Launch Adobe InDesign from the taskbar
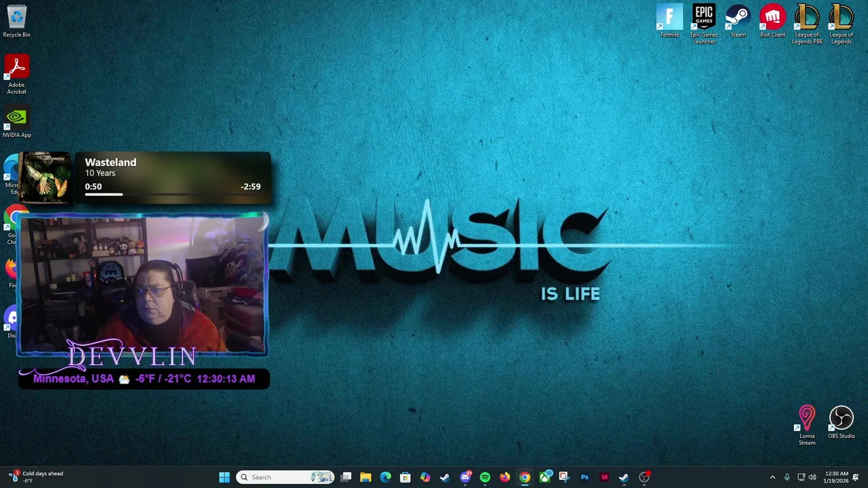Screen dimensions: 868x488 click(x=604, y=477)
